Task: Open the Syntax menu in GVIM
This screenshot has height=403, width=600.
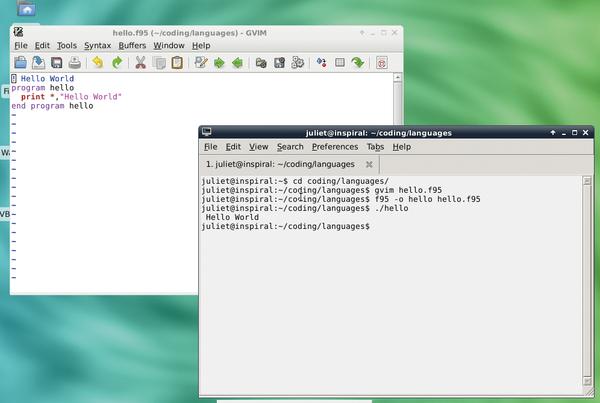Action: [97, 46]
